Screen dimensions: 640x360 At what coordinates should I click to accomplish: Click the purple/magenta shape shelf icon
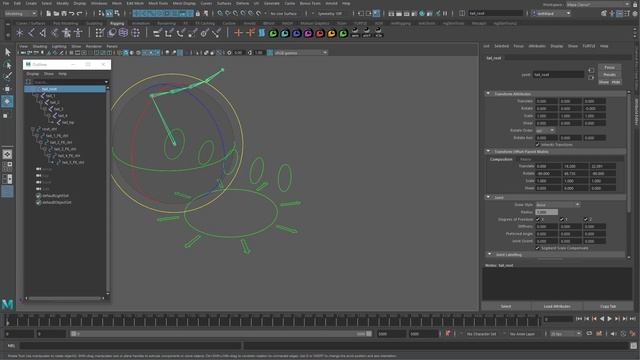(308, 33)
